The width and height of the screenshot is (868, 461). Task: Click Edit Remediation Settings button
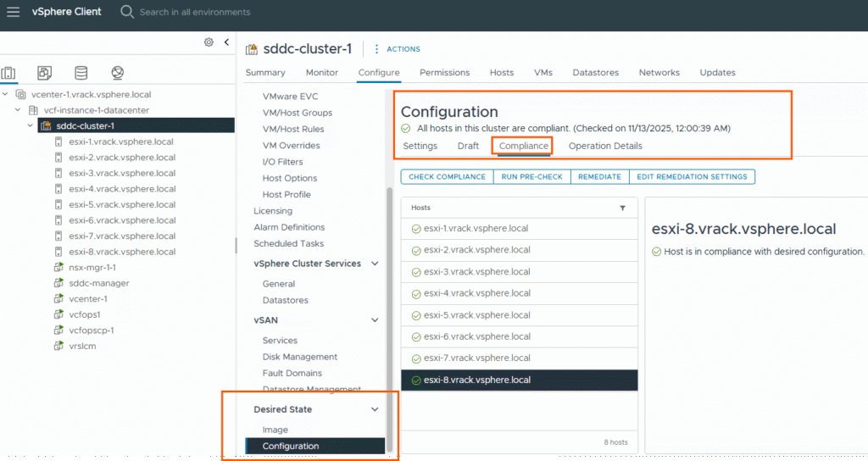pyautogui.click(x=692, y=177)
